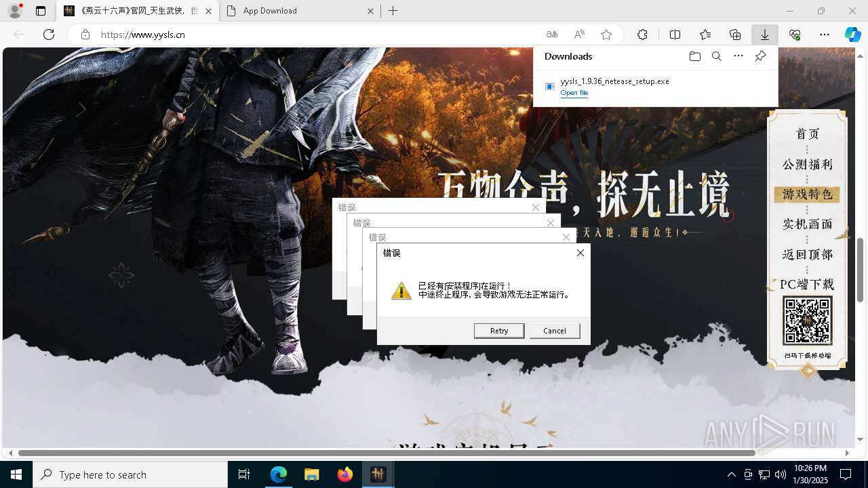The width and height of the screenshot is (868, 488).
Task: Open the Extensions puzzle icon
Action: click(642, 35)
